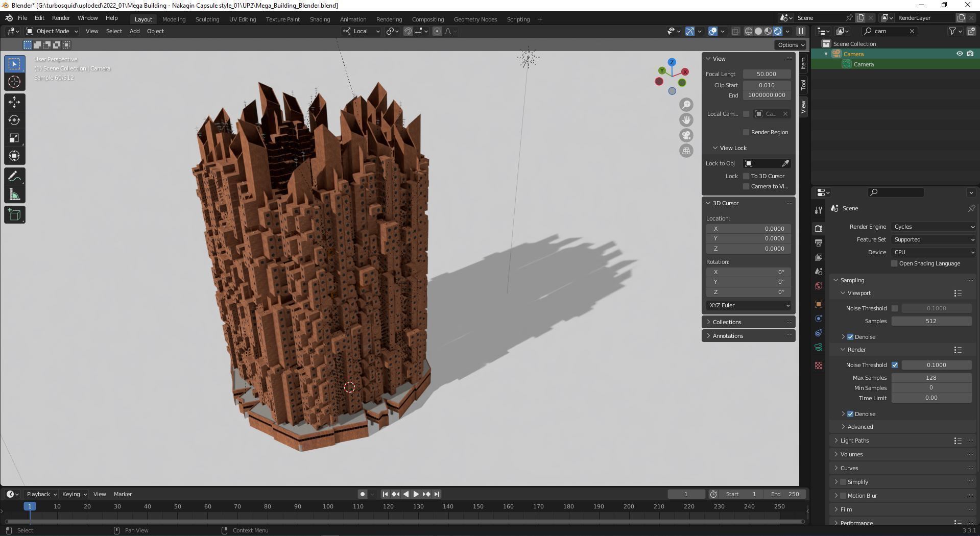Screen dimensions: 980x536
Task: Click the Options button in the viewport header
Action: coord(790,44)
